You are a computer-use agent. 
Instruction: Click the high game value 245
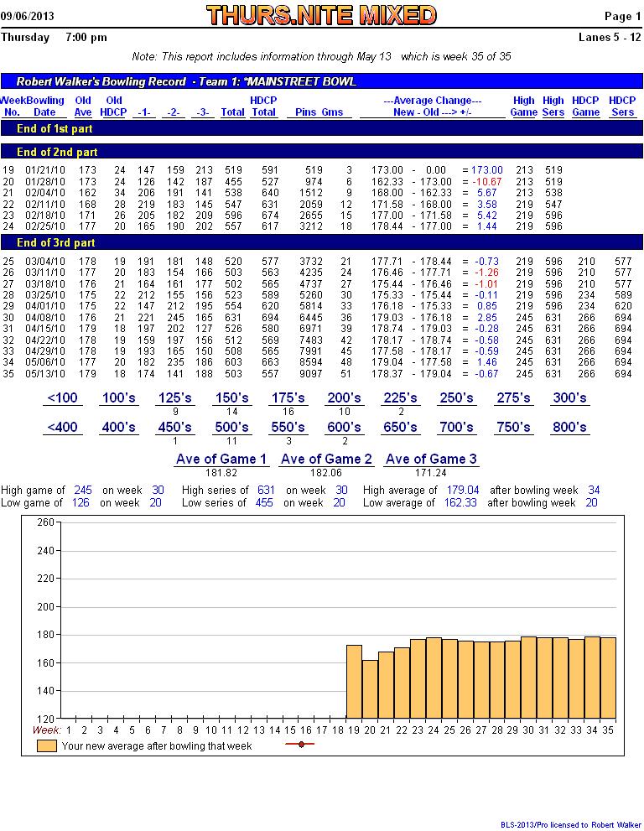83,491
